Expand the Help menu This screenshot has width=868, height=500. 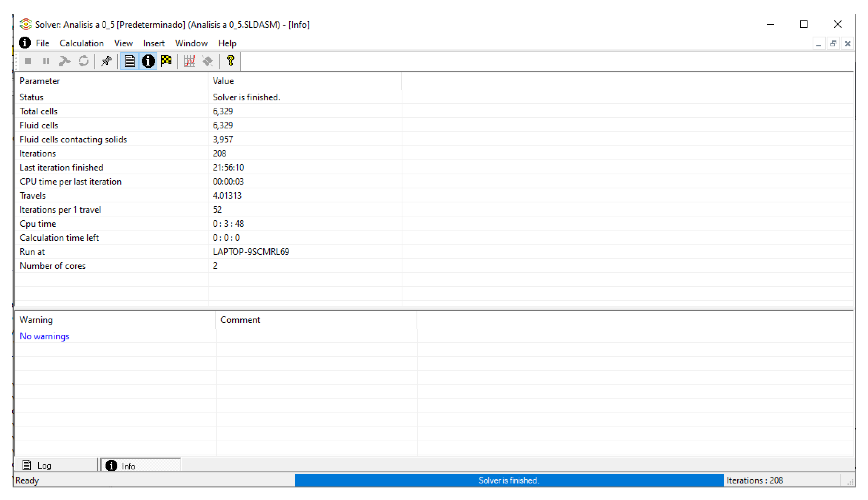[x=227, y=43]
